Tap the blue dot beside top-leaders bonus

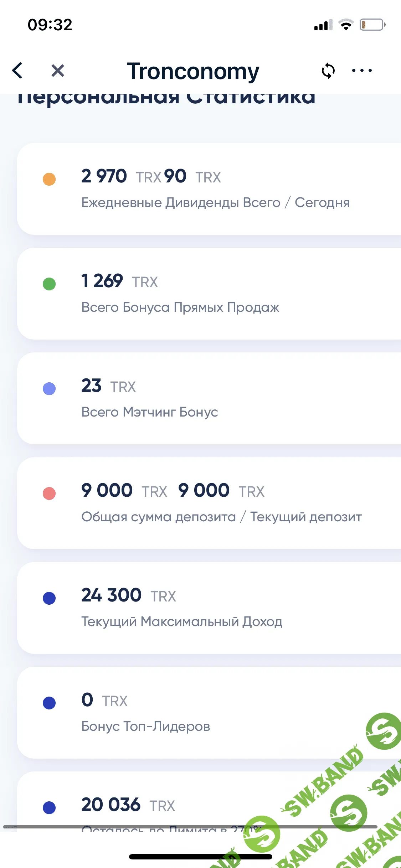tap(49, 703)
